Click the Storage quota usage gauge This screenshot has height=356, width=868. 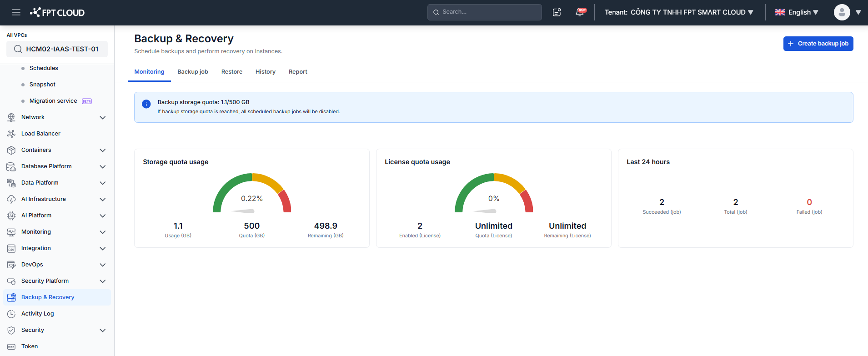pyautogui.click(x=252, y=193)
